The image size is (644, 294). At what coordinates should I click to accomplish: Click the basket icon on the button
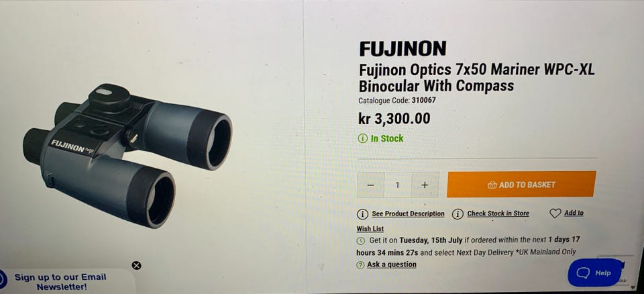[492, 185]
